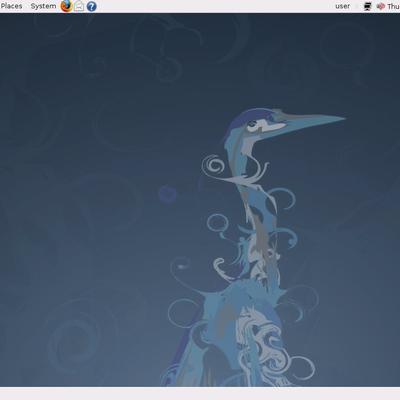Open the Places menu
Image resolution: width=400 pixels, height=400 pixels.
pyautogui.click(x=11, y=6)
